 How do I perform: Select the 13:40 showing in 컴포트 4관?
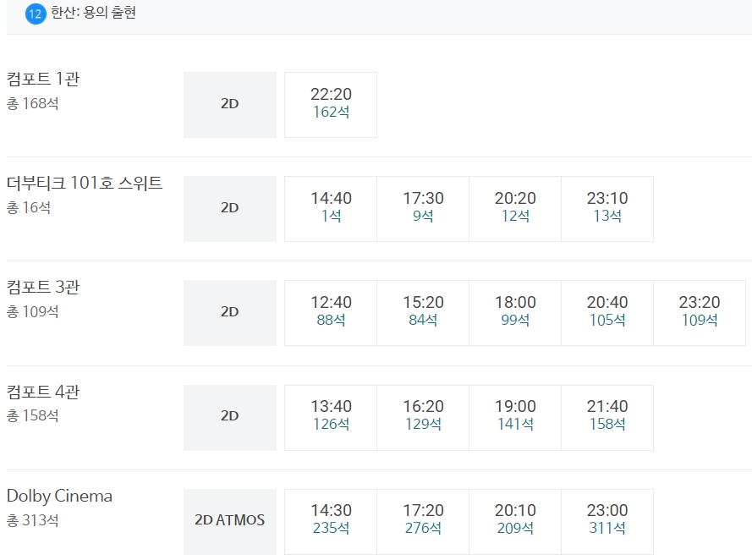(x=331, y=418)
